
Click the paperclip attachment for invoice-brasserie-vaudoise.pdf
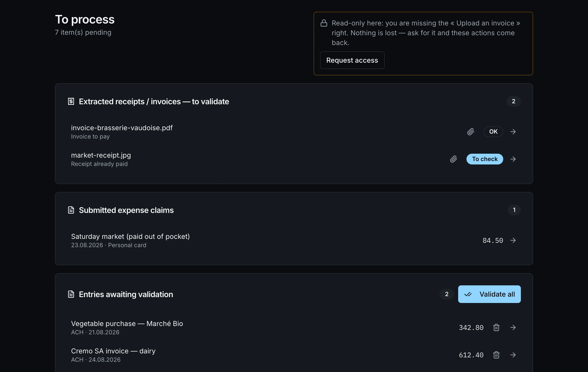pyautogui.click(x=471, y=132)
